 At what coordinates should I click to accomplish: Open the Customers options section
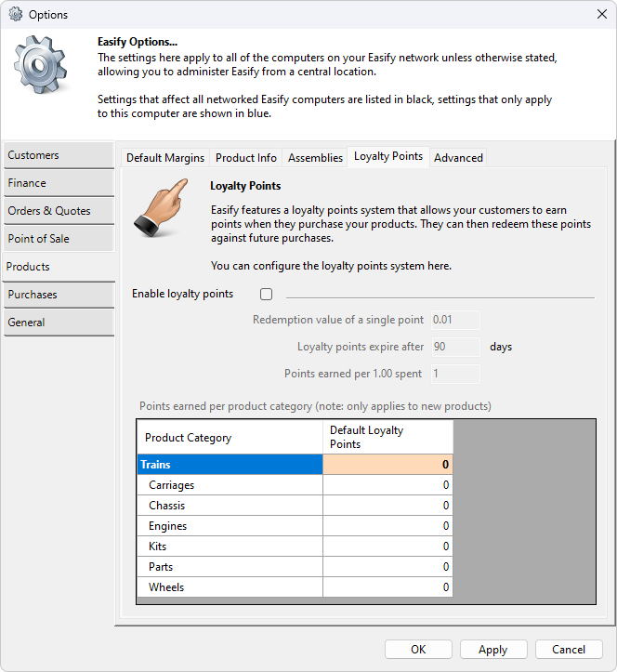click(x=59, y=155)
